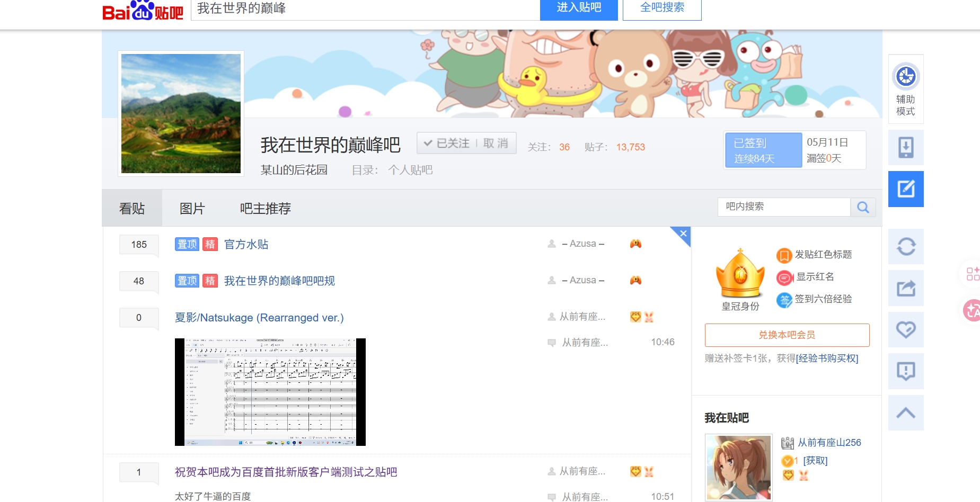Click 取消 to unfollow the bar
Image resolution: width=980 pixels, height=502 pixels.
(x=496, y=144)
